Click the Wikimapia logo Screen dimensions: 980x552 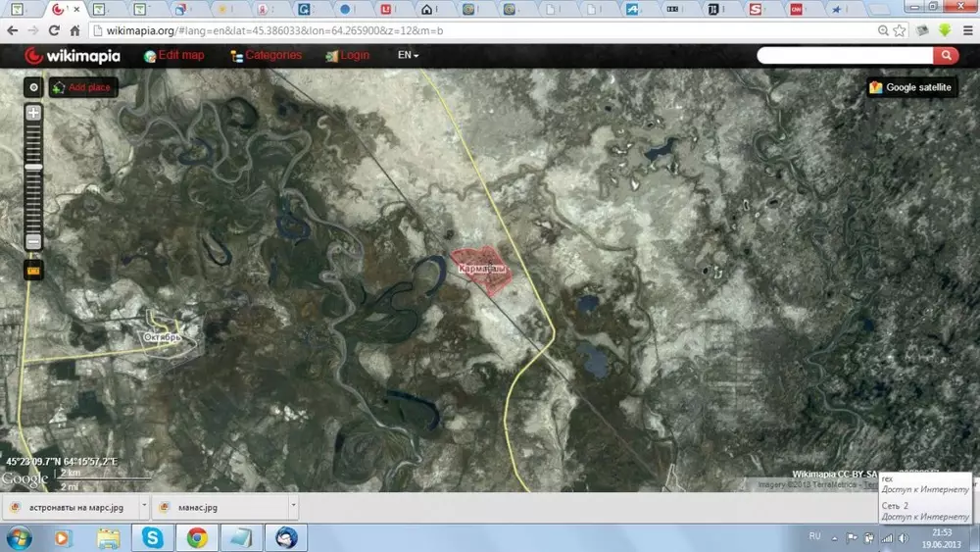point(73,56)
